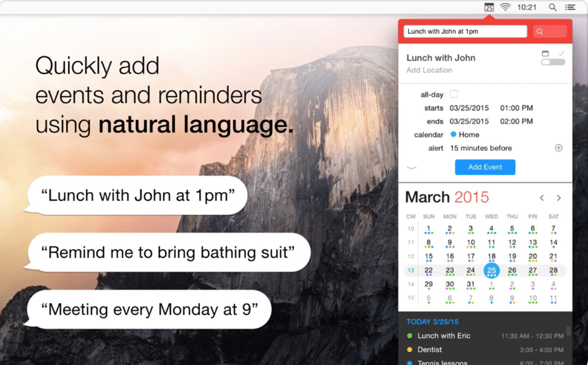Go to previous month arrow
Image resolution: width=588 pixels, height=365 pixels.
point(542,198)
